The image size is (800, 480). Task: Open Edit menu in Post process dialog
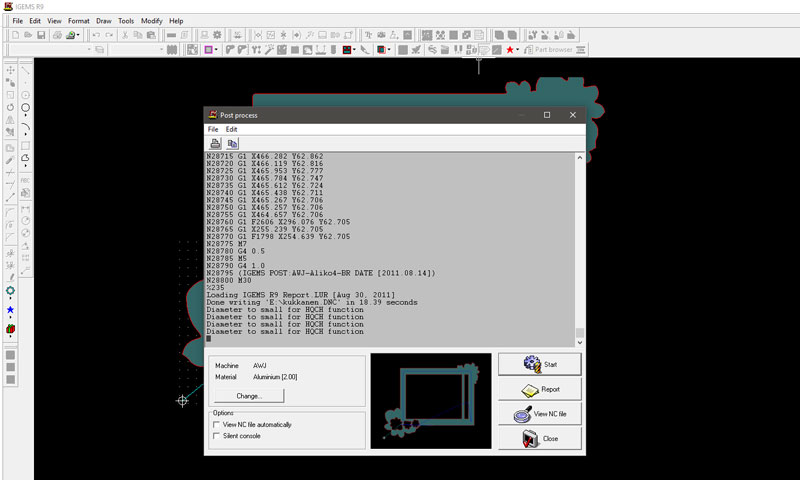coord(231,129)
